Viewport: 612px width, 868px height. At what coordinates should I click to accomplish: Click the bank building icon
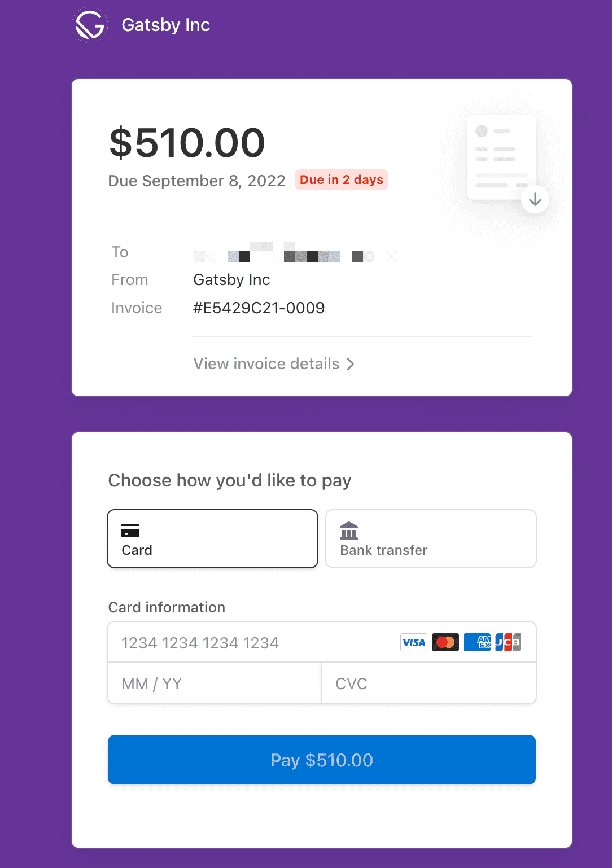coord(349,531)
